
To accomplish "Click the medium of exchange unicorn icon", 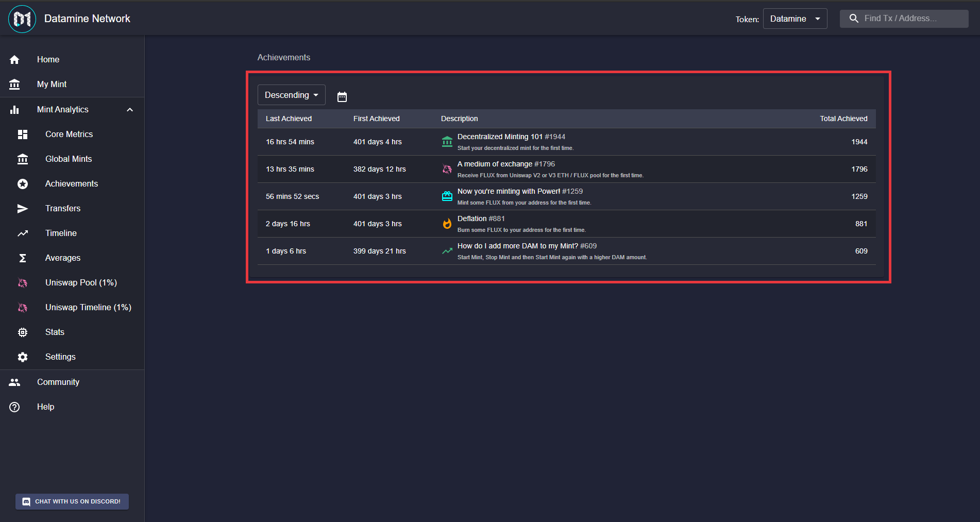I will pyautogui.click(x=447, y=169).
